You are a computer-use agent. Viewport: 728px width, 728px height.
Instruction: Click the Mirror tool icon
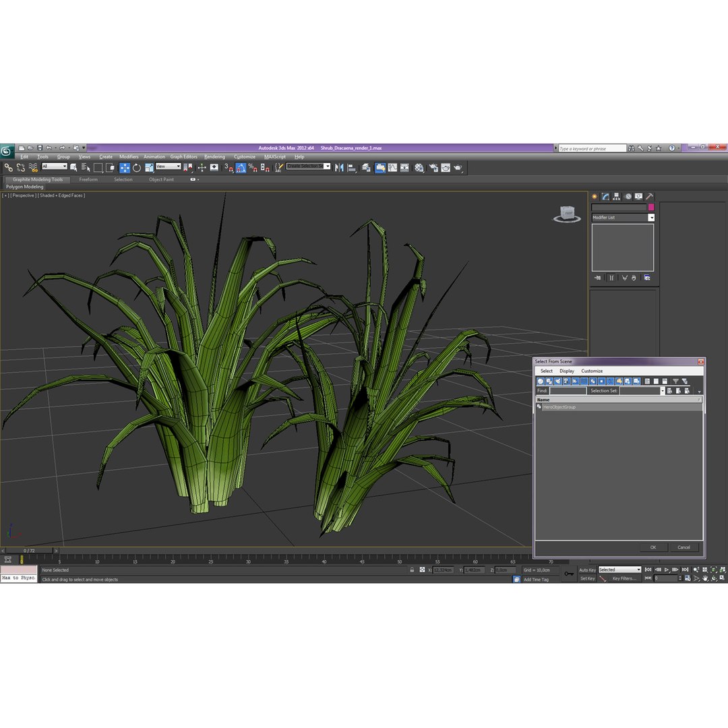tap(339, 168)
